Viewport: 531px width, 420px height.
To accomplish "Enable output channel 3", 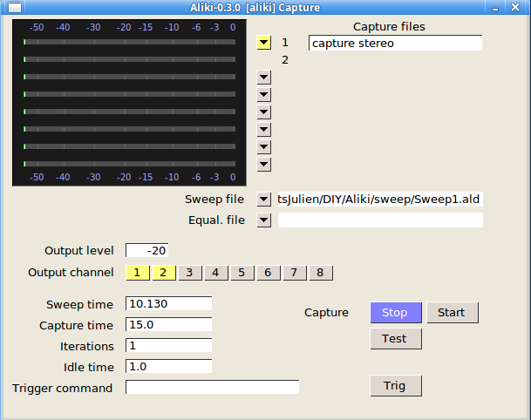I will click(190, 273).
